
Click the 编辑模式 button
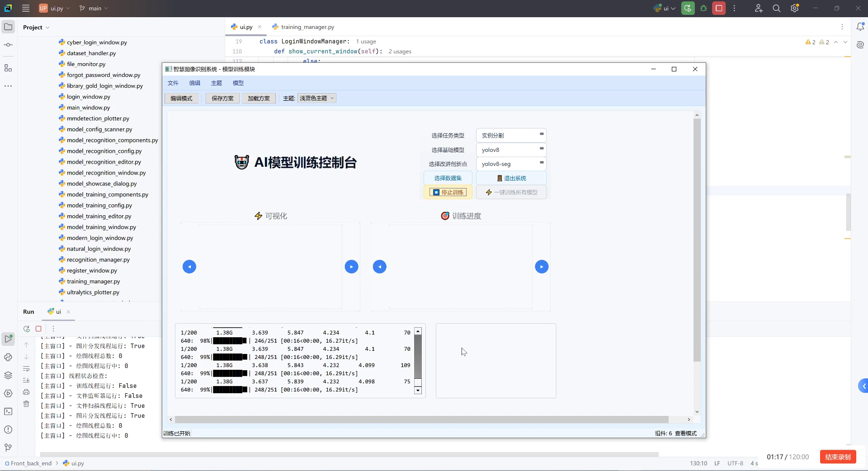181,98
